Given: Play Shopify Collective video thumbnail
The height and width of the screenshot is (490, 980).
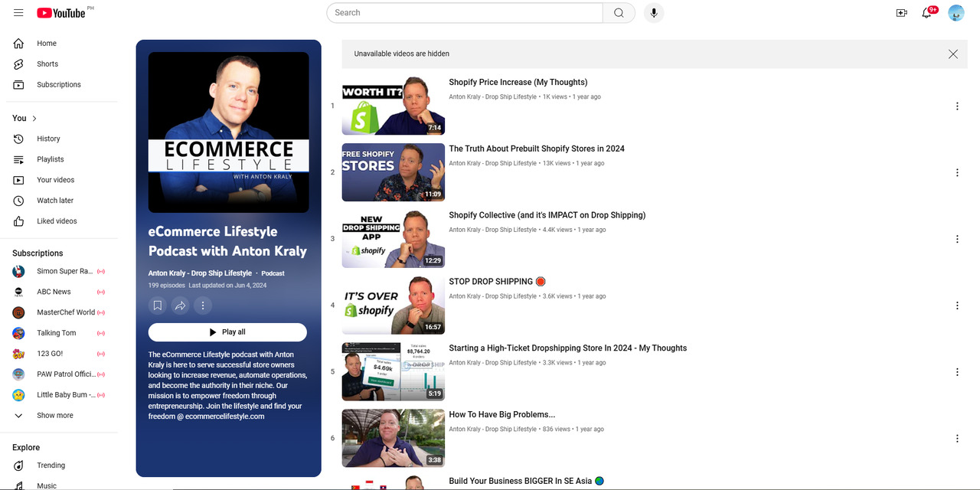Looking at the screenshot, I should (393, 239).
